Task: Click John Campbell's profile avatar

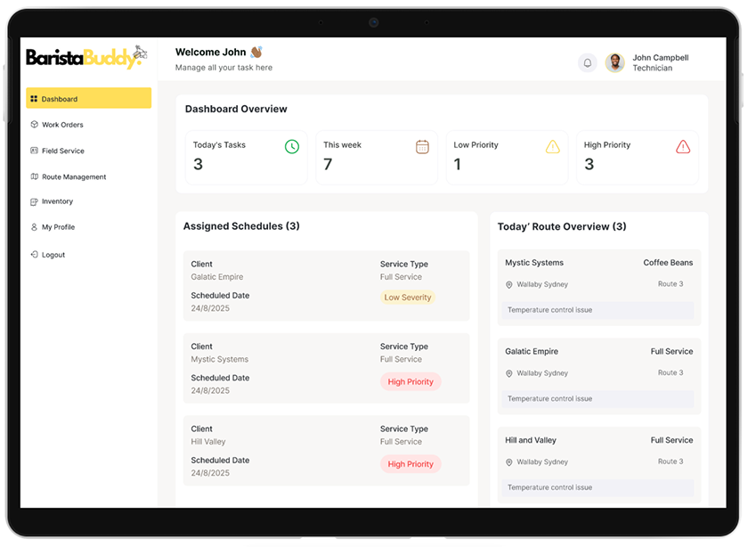Action: coord(614,62)
